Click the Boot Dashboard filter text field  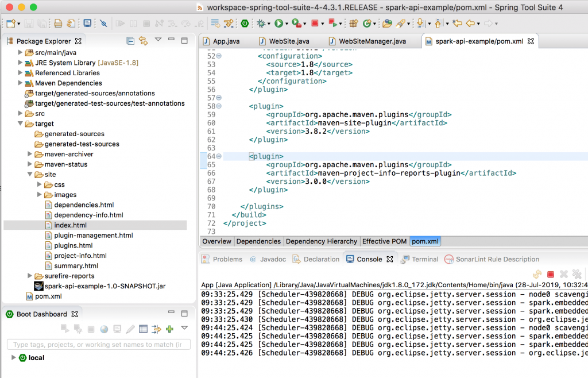98,345
